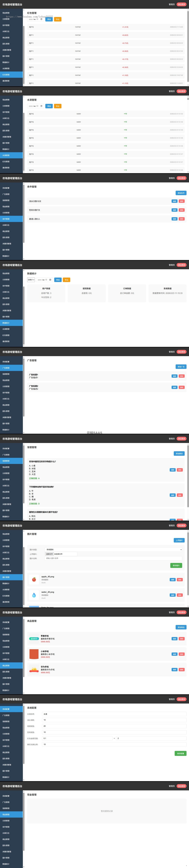Click the apple_40.png apple thumbnail
The height and width of the screenshot is (868, 189).
(34, 580)
